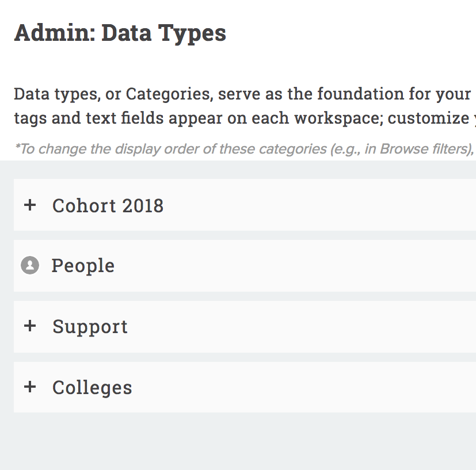Click the People avatar icon

click(x=30, y=265)
